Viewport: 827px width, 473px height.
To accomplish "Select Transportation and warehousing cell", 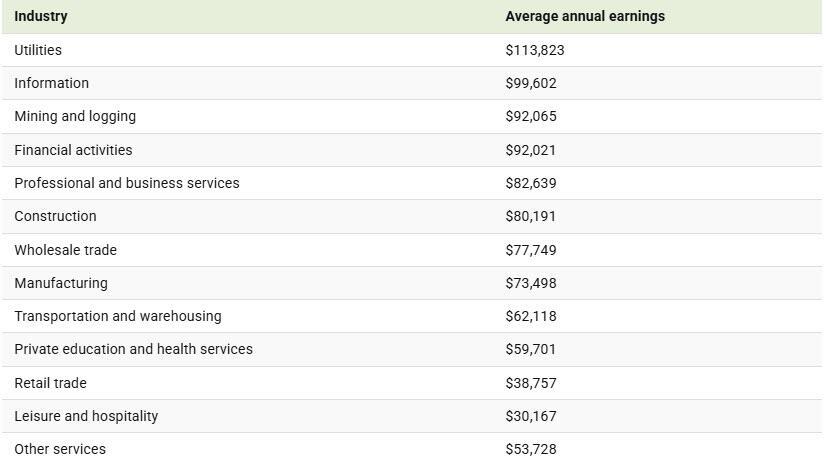I will pos(118,316).
